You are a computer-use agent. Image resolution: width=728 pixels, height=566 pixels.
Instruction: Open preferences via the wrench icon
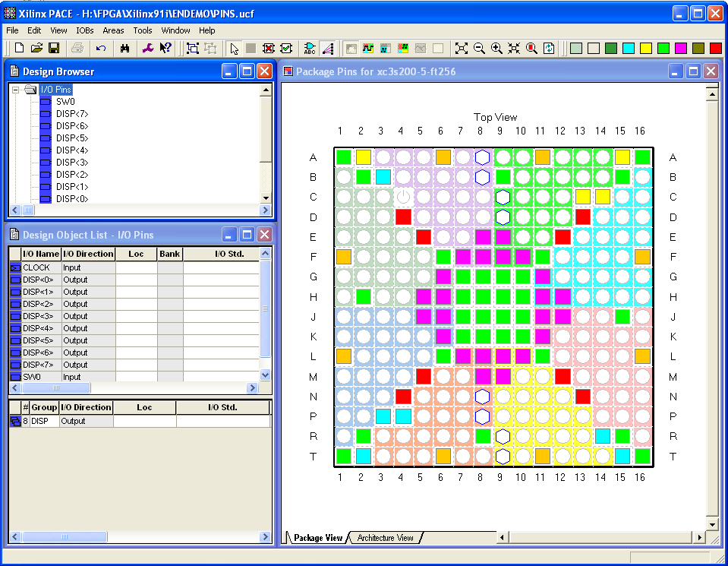[x=147, y=48]
